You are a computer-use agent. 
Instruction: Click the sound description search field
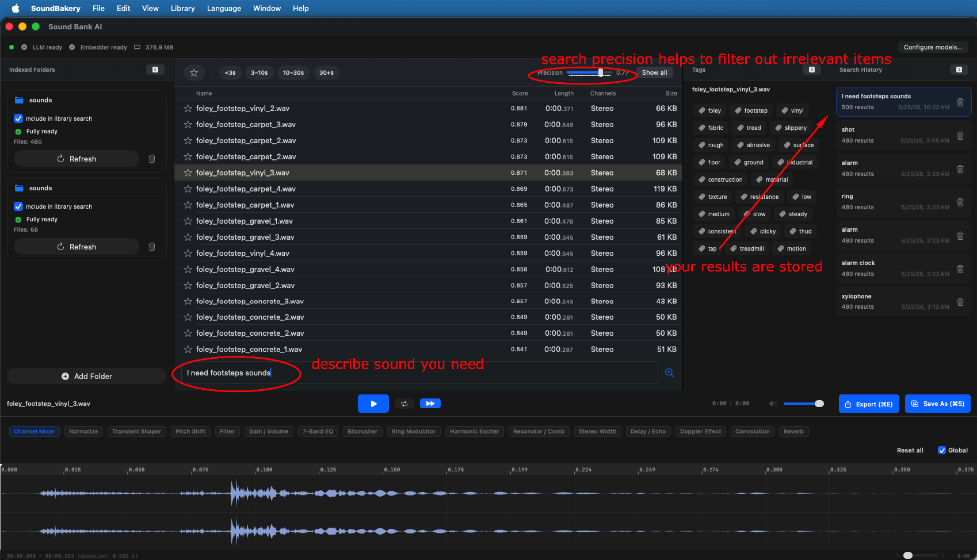pyautogui.click(x=419, y=373)
